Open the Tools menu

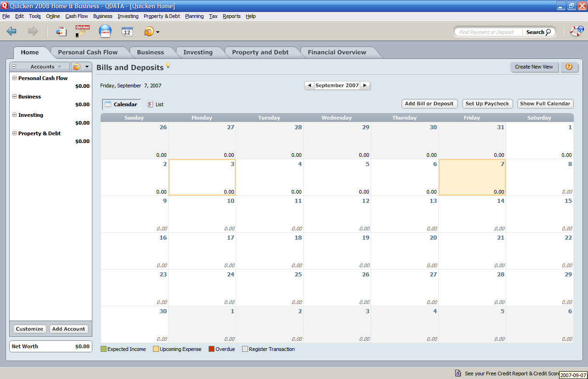coord(35,16)
